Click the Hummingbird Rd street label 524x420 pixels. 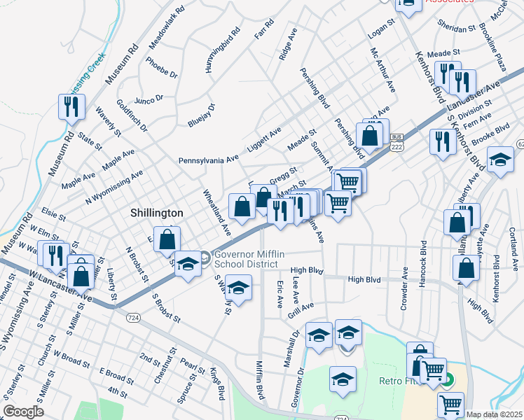[x=222, y=50]
